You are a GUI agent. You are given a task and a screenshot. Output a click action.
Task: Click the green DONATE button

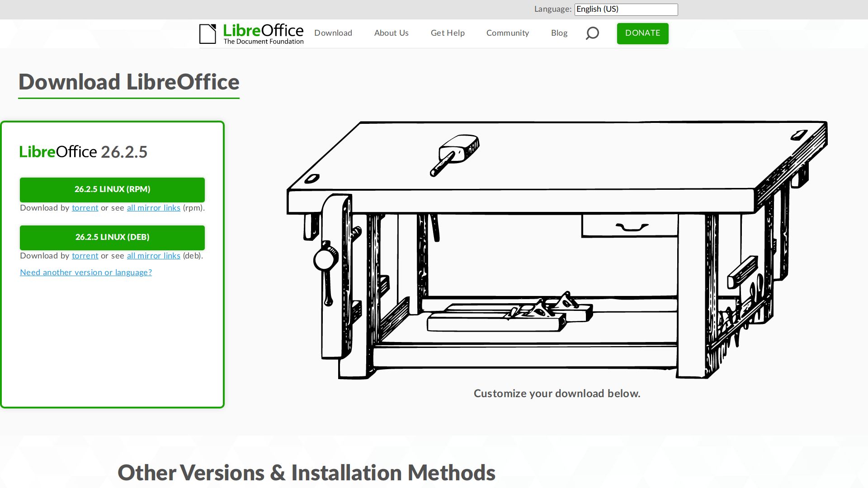pos(642,33)
